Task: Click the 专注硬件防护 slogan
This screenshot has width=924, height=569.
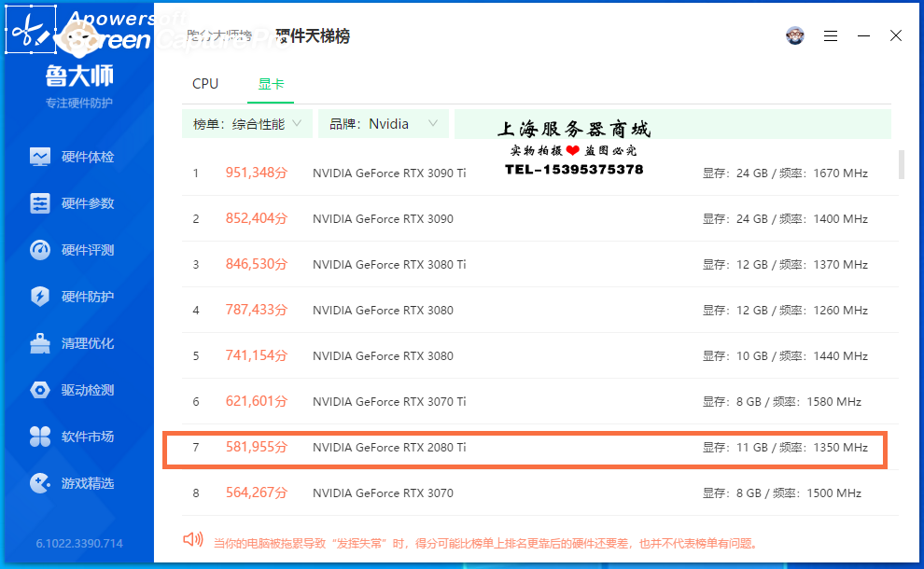Action: coord(79,103)
